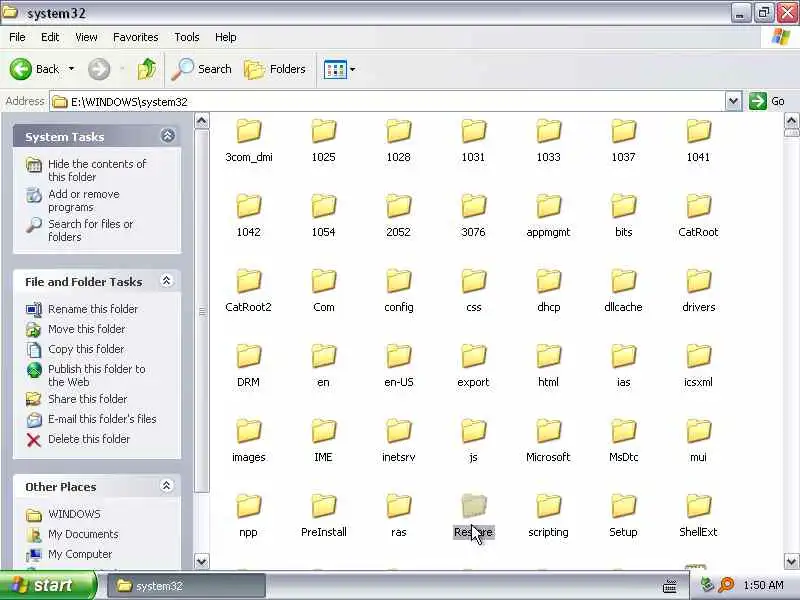Select the PreInstall folder icon
This screenshot has width=800, height=600.
click(x=324, y=506)
